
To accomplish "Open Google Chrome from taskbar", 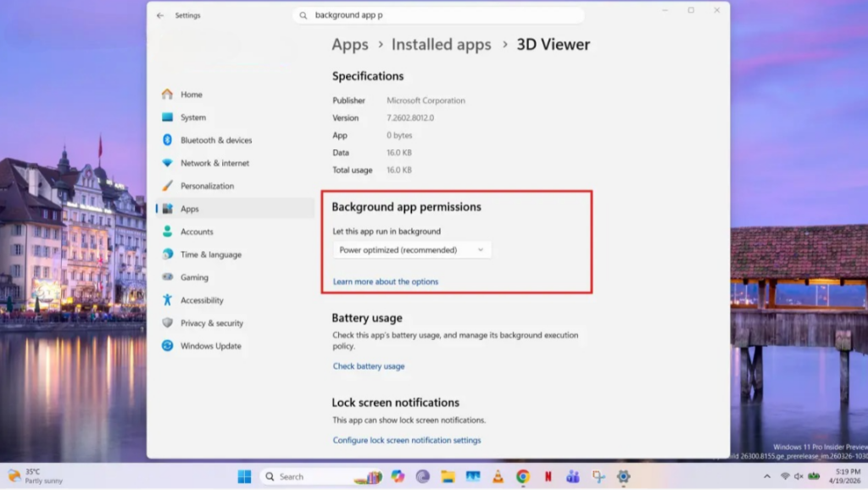I will coord(522,476).
